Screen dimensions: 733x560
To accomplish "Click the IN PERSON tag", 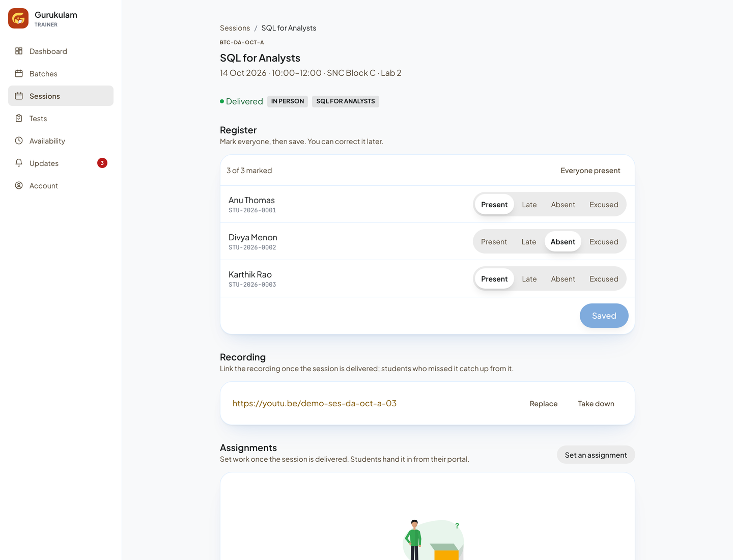I will [288, 101].
